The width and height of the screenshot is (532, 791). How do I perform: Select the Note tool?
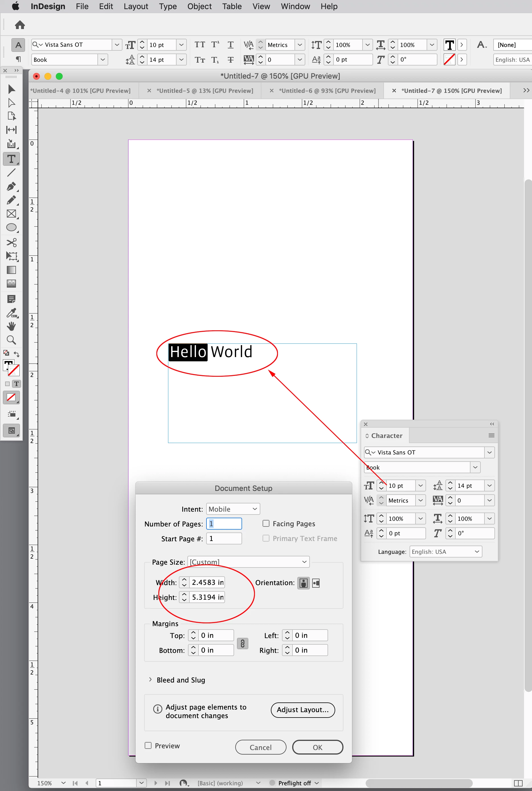click(x=11, y=299)
